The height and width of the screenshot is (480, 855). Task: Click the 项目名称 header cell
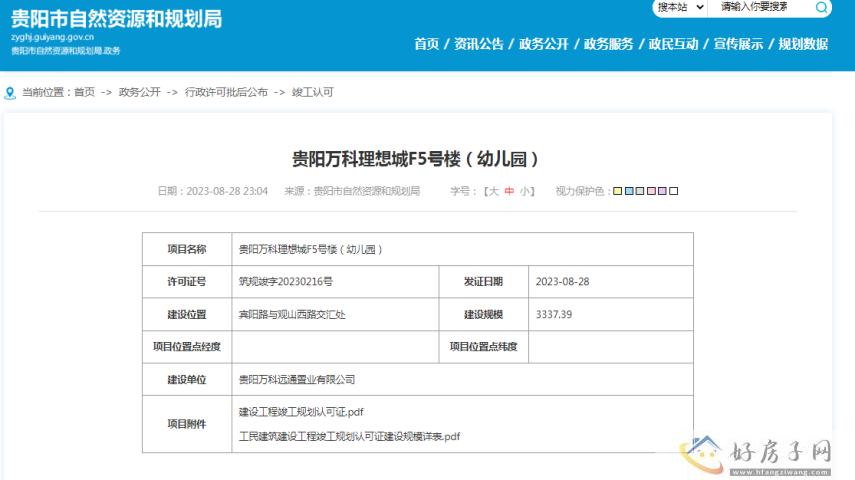(187, 249)
